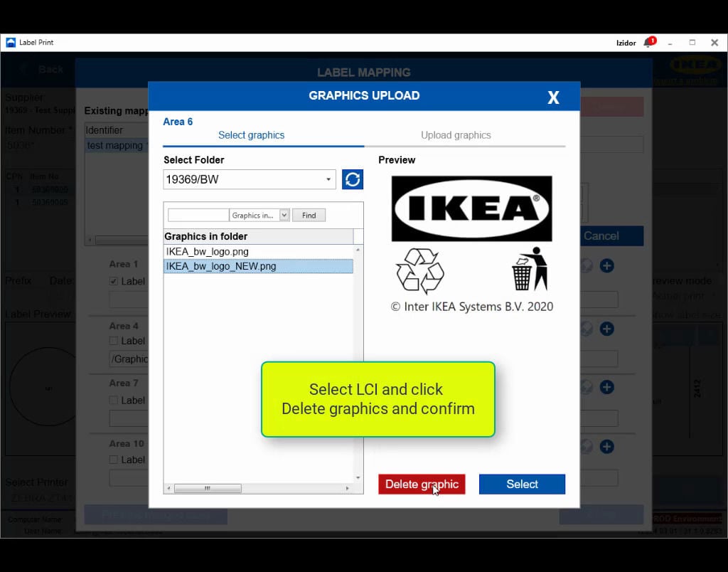Click the Identifier column header

117,130
